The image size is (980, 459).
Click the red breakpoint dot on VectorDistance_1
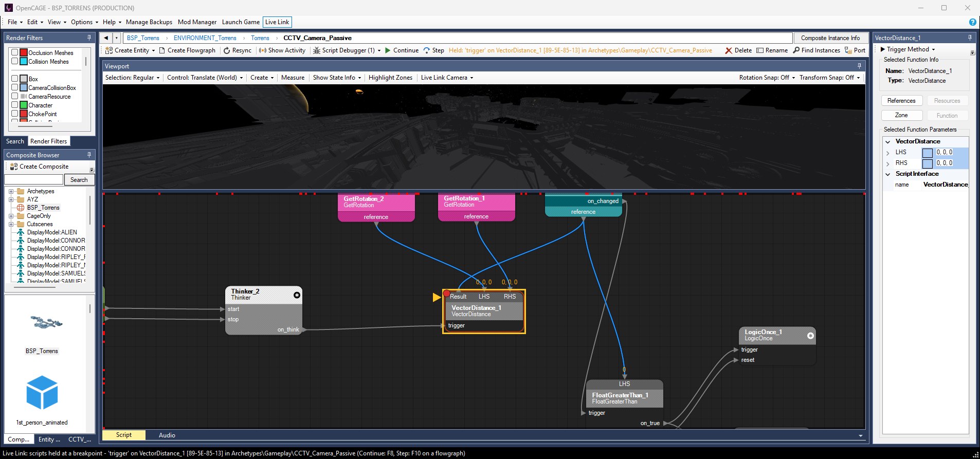[x=446, y=293]
